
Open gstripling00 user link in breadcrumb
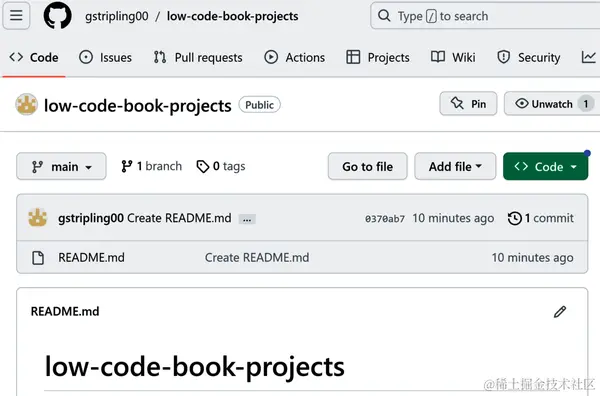117,16
